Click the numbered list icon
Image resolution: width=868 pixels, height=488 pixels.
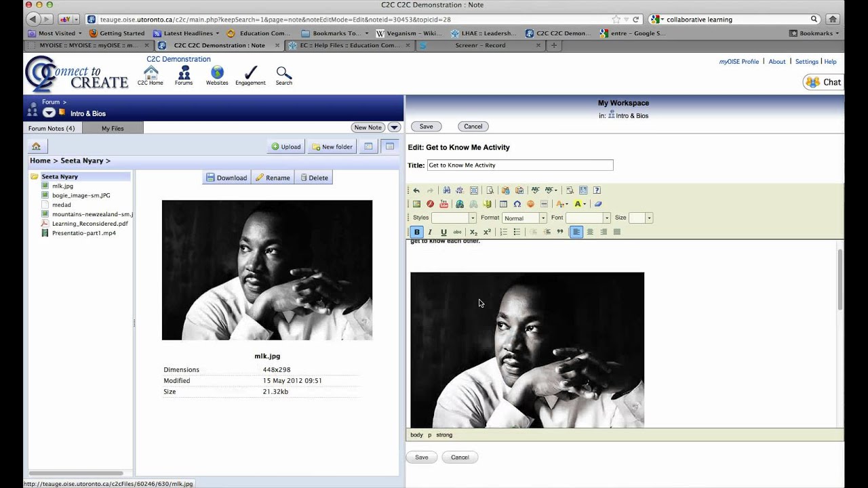(x=503, y=232)
